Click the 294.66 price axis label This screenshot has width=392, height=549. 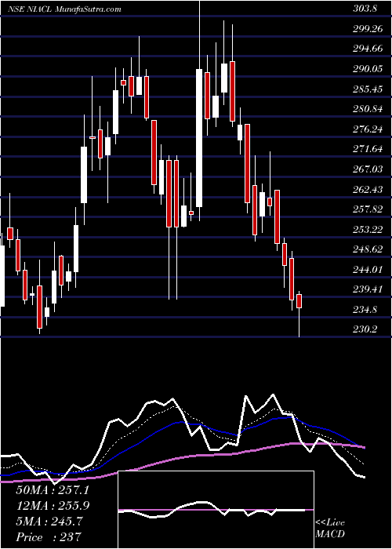pos(368,49)
